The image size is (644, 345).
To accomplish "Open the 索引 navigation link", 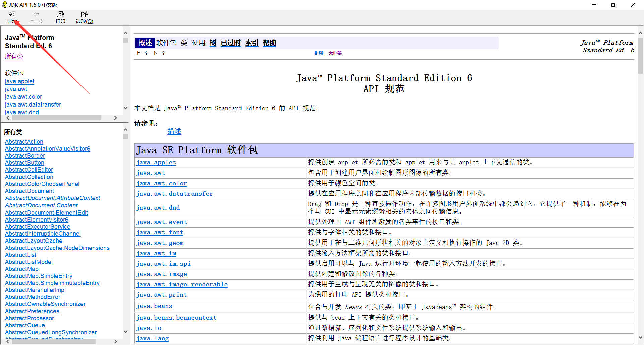I will click(252, 43).
